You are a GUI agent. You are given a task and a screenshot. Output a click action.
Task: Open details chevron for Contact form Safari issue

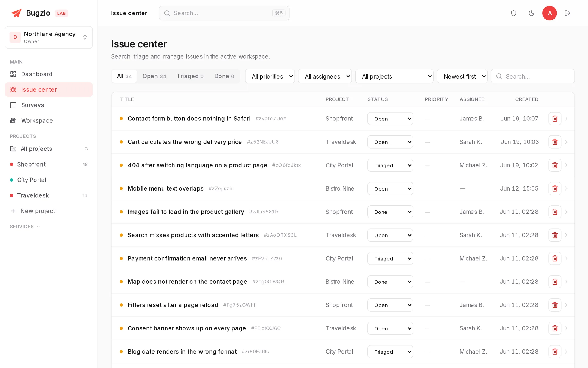(566, 119)
